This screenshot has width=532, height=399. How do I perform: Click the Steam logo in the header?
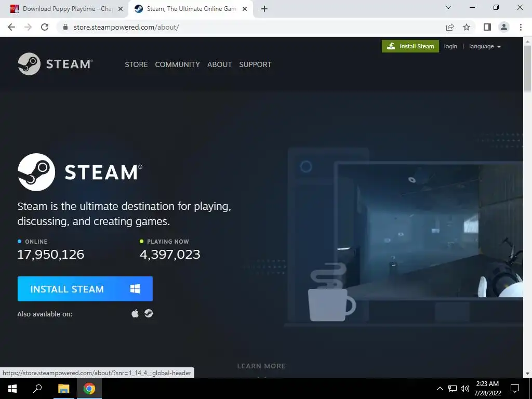click(55, 64)
